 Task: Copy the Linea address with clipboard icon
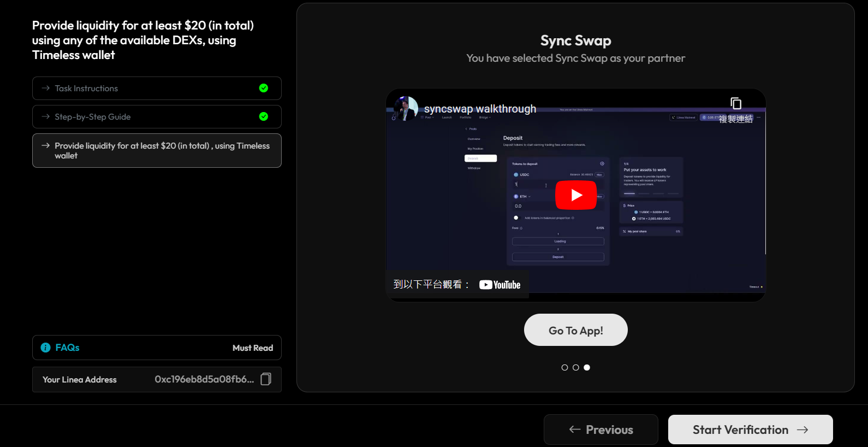(x=266, y=379)
